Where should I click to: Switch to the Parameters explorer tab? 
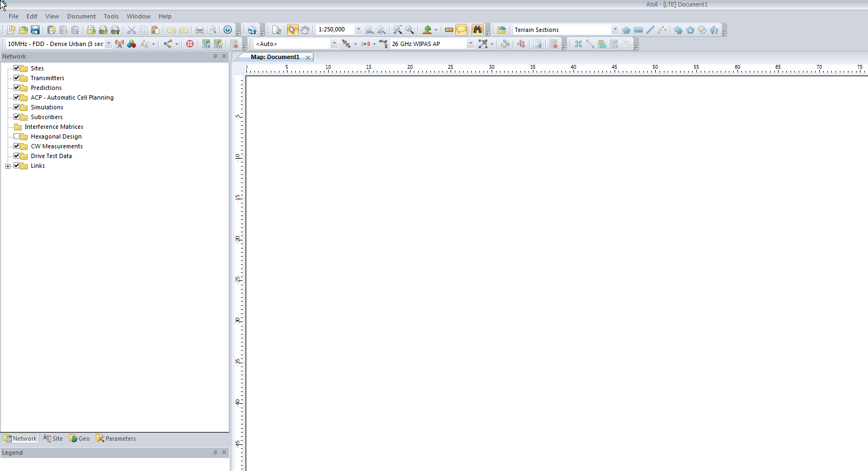tap(116, 439)
